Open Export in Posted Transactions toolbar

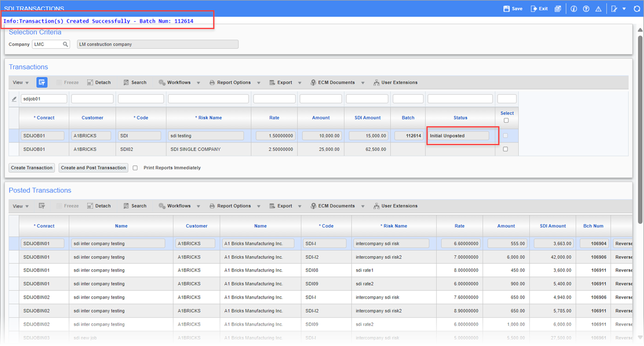(x=281, y=206)
